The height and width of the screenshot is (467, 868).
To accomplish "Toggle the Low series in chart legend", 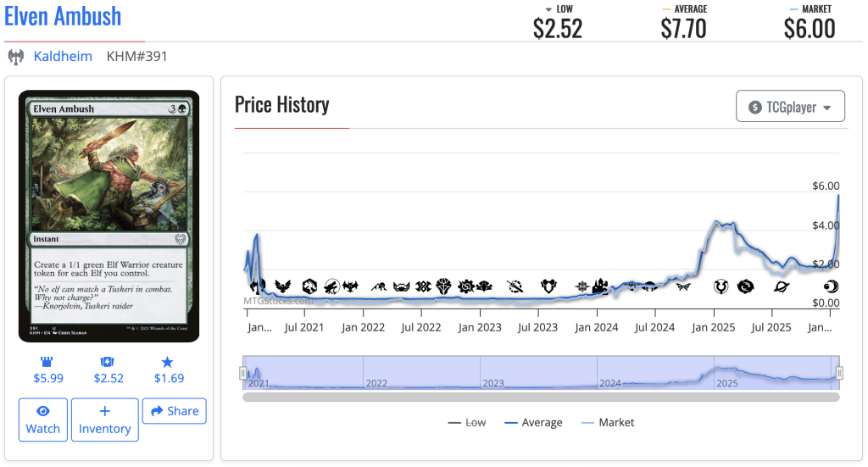I will coord(467,422).
